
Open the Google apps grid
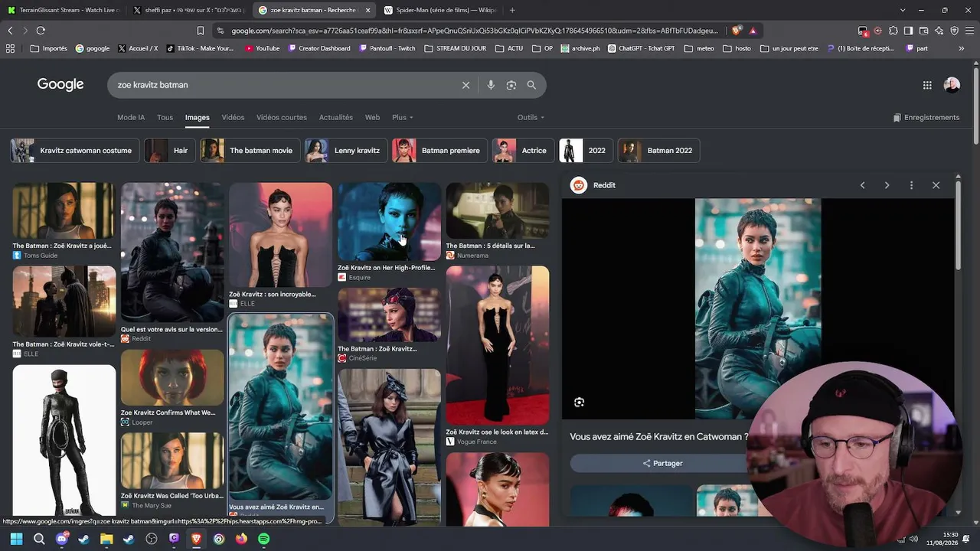pos(927,86)
